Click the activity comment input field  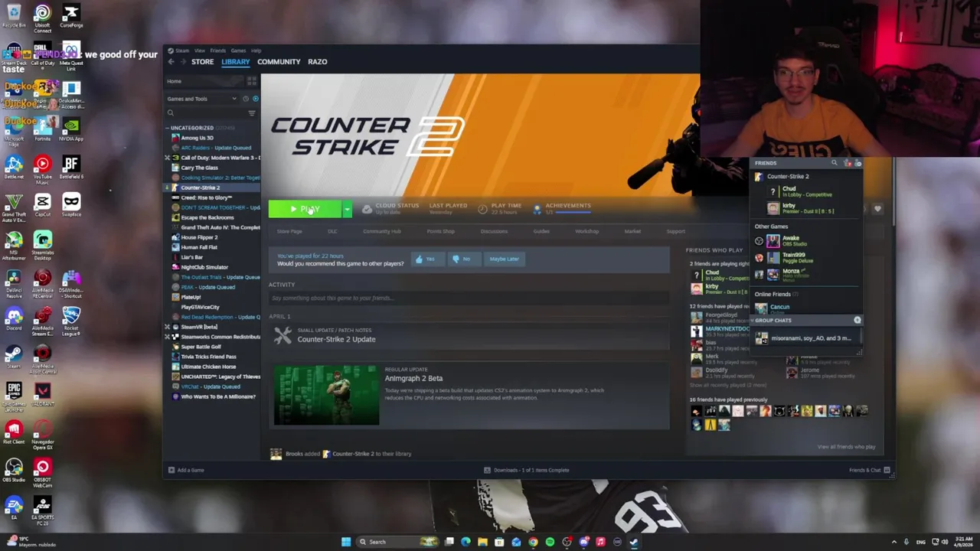469,298
